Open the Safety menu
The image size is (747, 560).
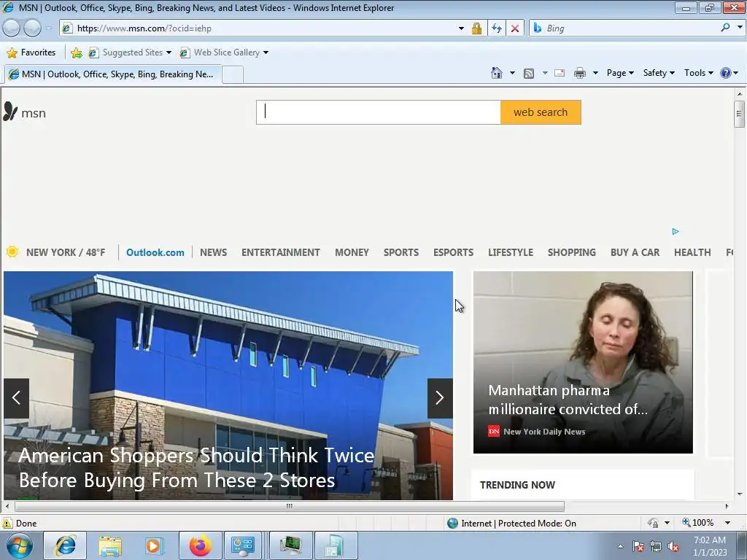(x=659, y=73)
